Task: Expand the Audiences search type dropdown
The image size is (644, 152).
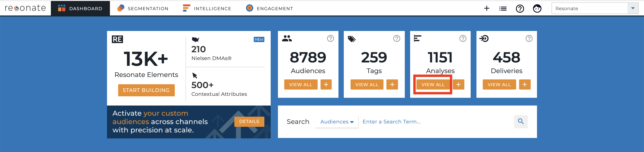Action: [x=337, y=122]
